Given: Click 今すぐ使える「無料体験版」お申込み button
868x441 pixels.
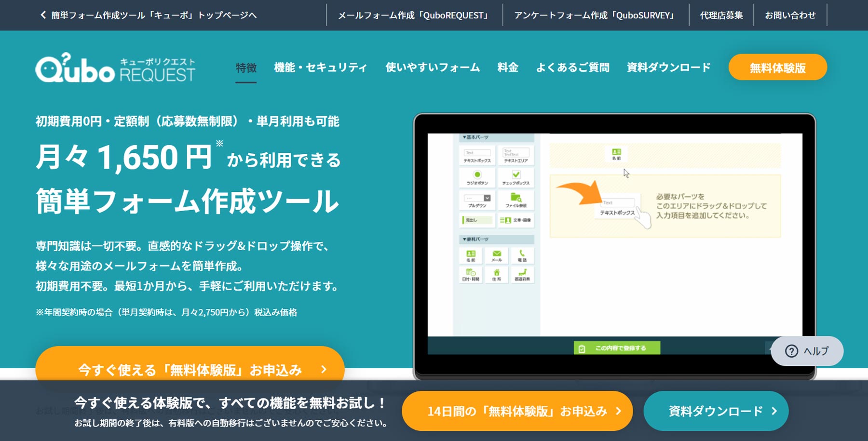Looking at the screenshot, I should point(190,369).
